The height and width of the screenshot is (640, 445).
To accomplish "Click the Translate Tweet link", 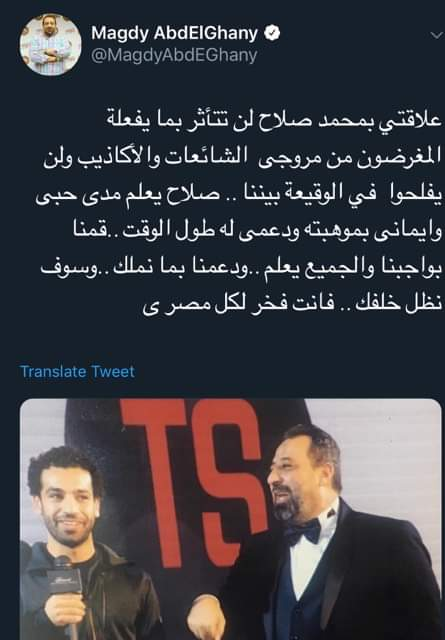I will 78,372.
